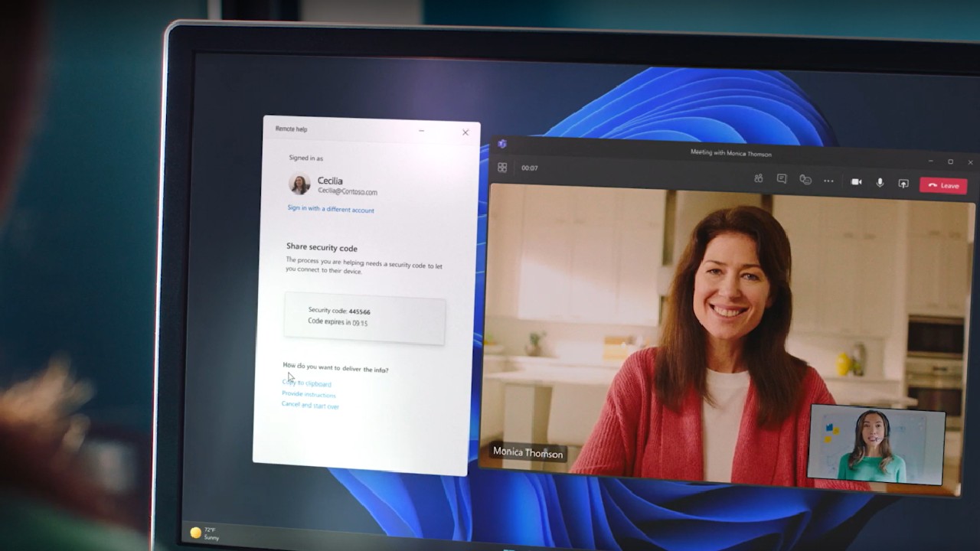Close the Remote help window
The height and width of the screenshot is (551, 980).
tap(465, 132)
